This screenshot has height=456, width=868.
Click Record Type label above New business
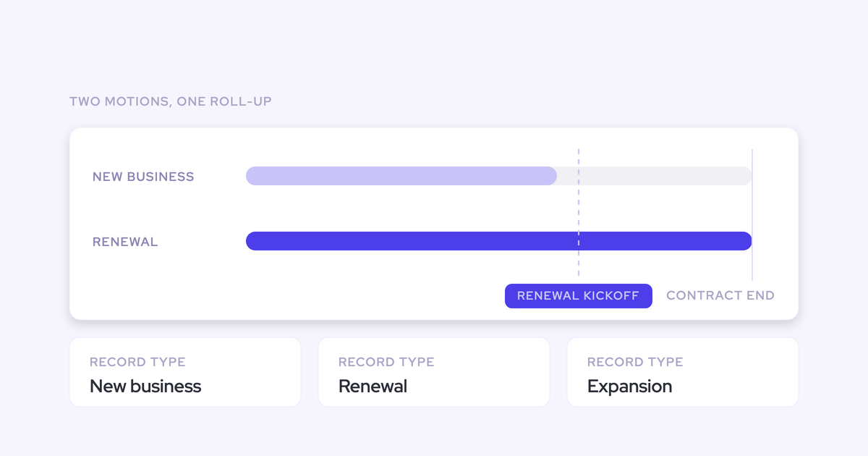pos(137,362)
